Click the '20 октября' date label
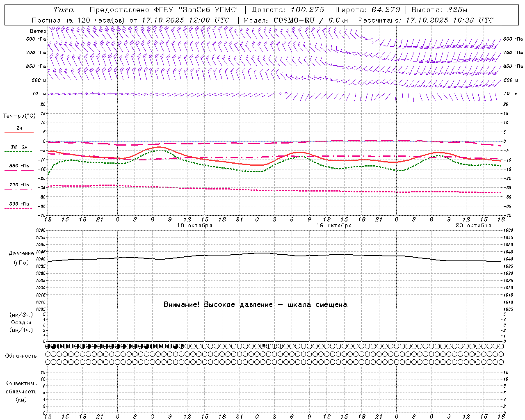Screen dimensions: 525x420 [473, 226]
